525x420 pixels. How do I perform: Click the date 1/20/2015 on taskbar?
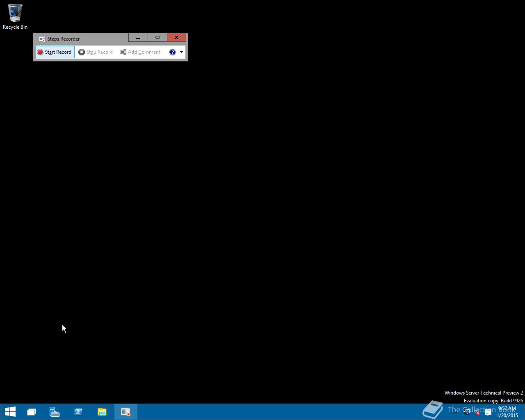(507, 415)
